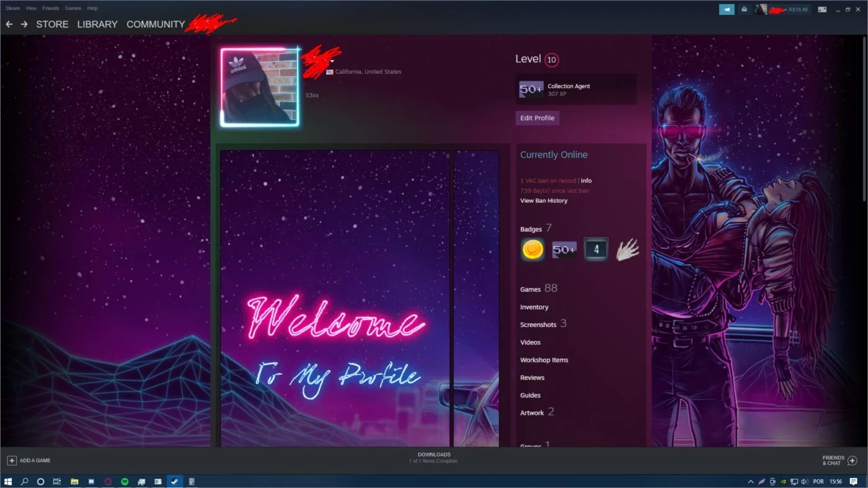The image size is (868, 488).
Task: Open the clock showing 15:56
Action: tap(836, 482)
